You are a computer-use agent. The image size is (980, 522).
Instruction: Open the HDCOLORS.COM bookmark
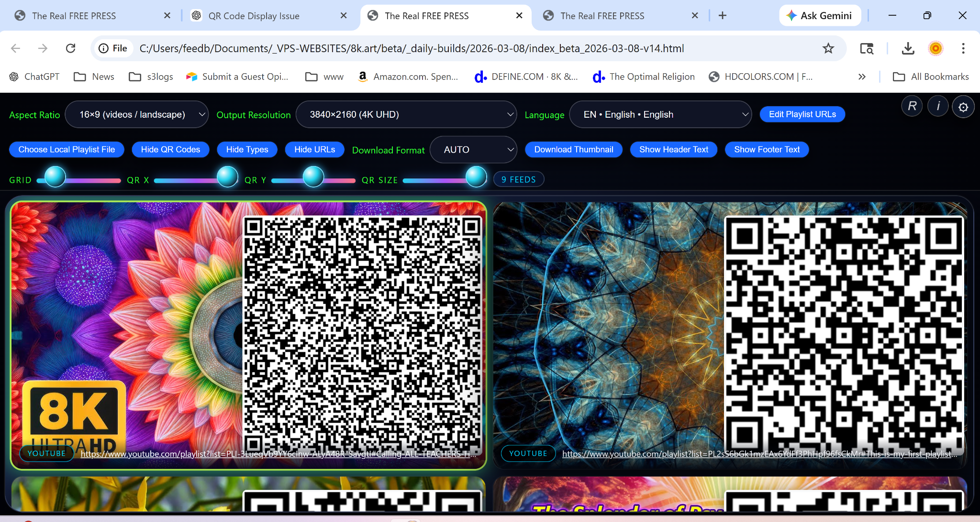tap(761, 77)
